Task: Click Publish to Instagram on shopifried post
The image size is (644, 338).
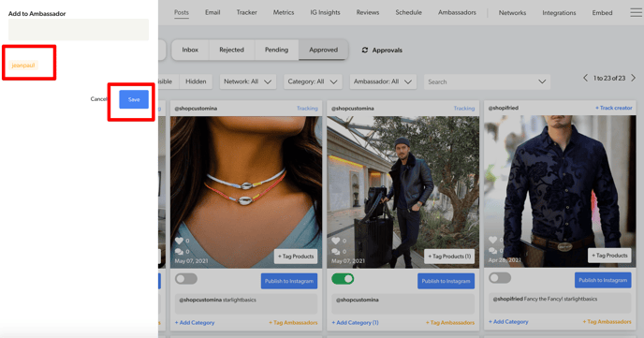Action: (x=603, y=280)
